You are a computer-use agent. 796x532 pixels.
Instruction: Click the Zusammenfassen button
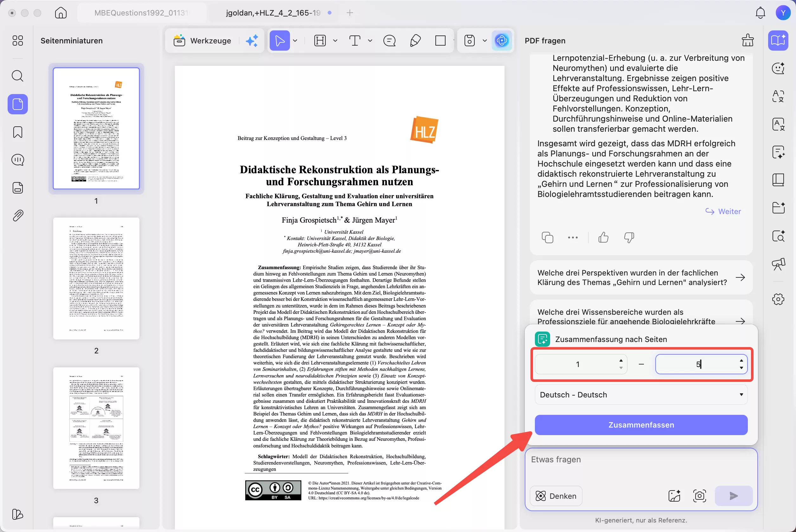point(641,425)
